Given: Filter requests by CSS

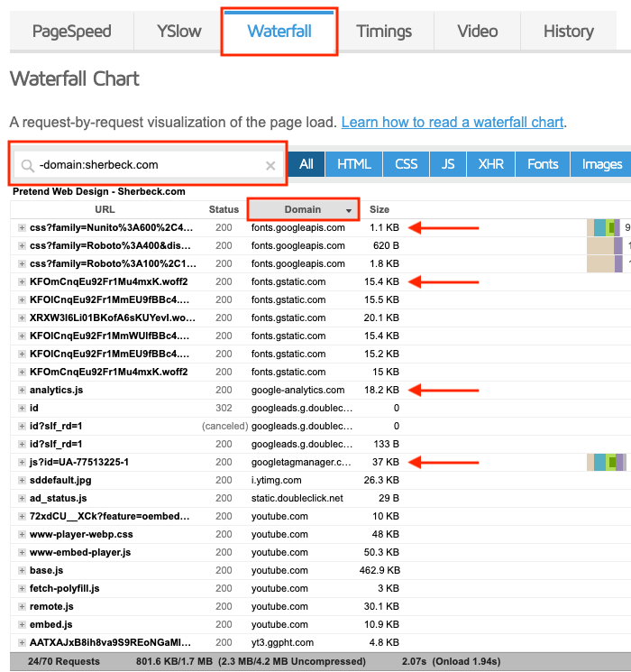Looking at the screenshot, I should tap(407, 164).
